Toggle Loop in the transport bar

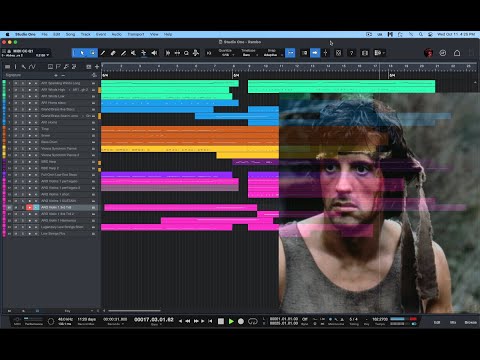click(253, 321)
